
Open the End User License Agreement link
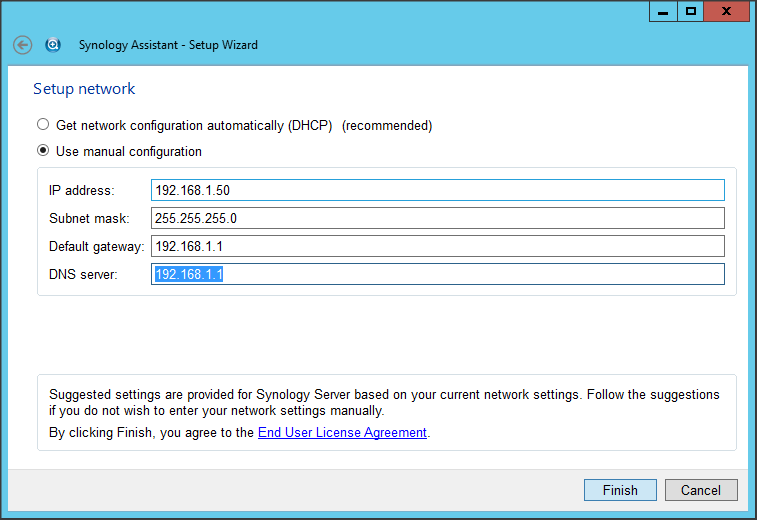tap(342, 433)
